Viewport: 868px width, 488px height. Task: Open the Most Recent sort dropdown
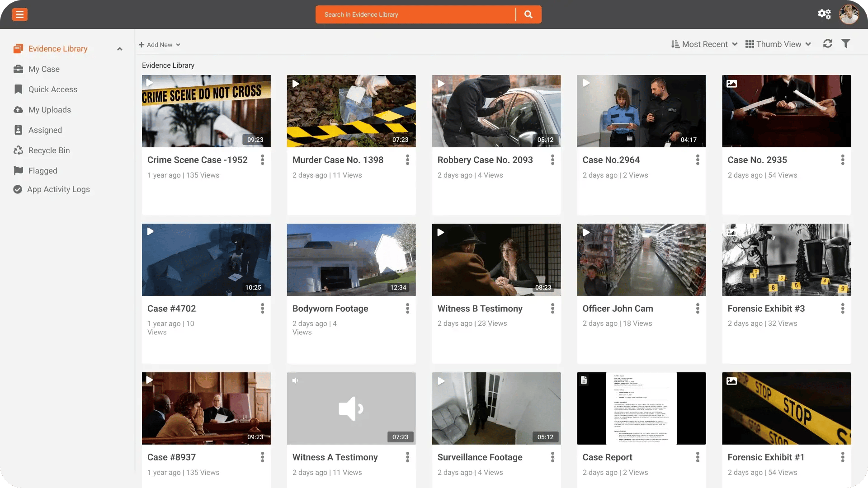click(704, 44)
